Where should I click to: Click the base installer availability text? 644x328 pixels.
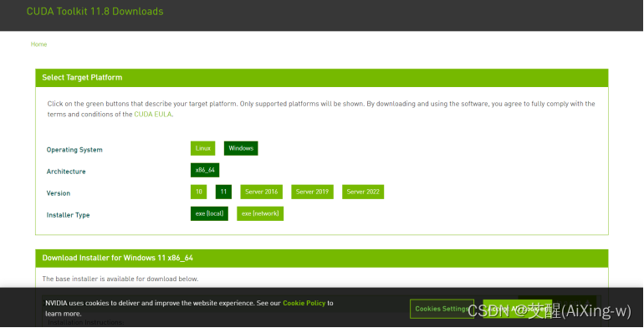tap(120, 279)
